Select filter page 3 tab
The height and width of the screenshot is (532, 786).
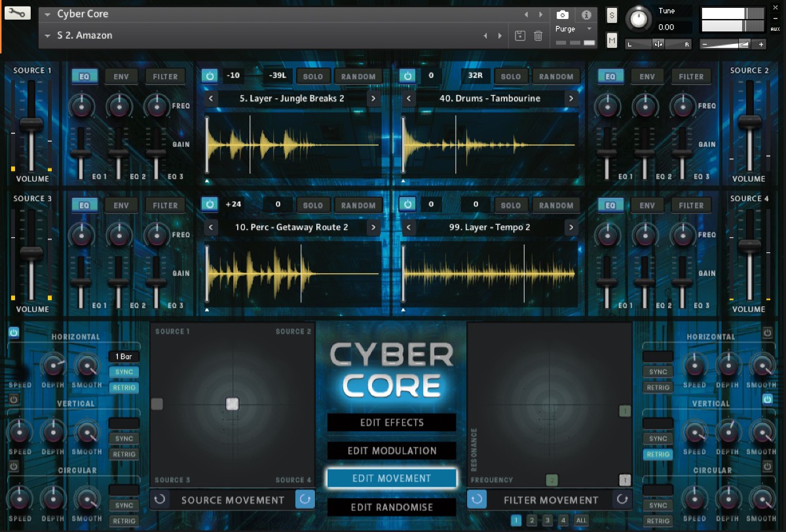pyautogui.click(x=548, y=521)
